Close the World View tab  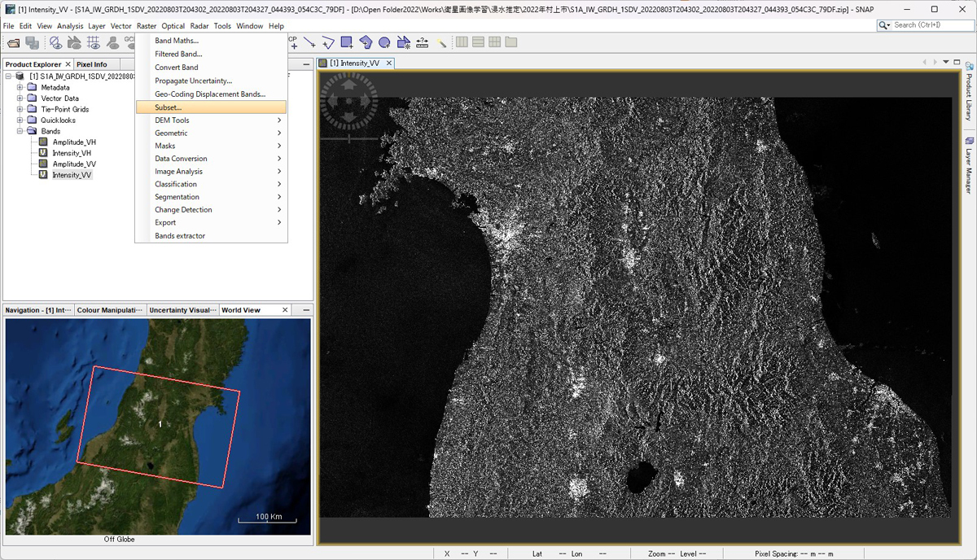tap(285, 310)
